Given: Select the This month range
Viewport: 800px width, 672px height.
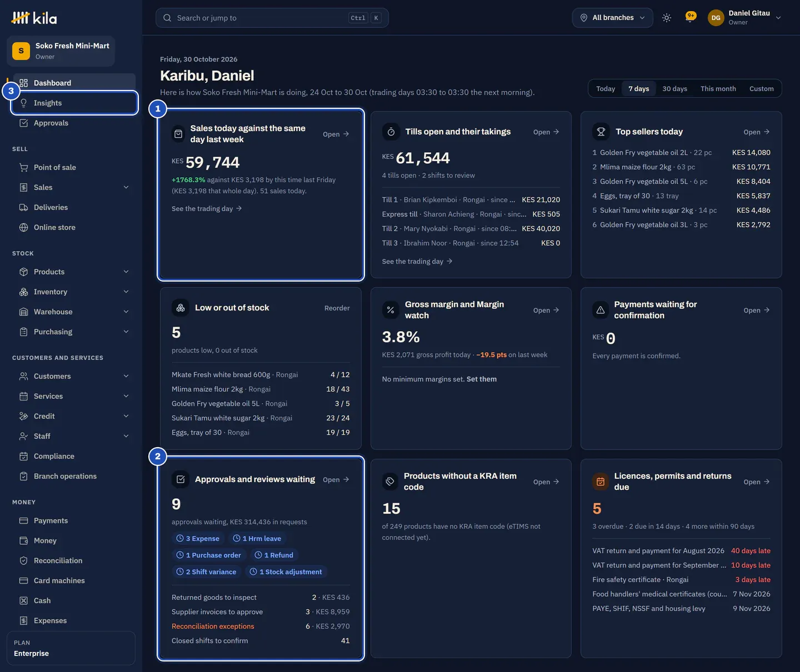Looking at the screenshot, I should (x=718, y=89).
